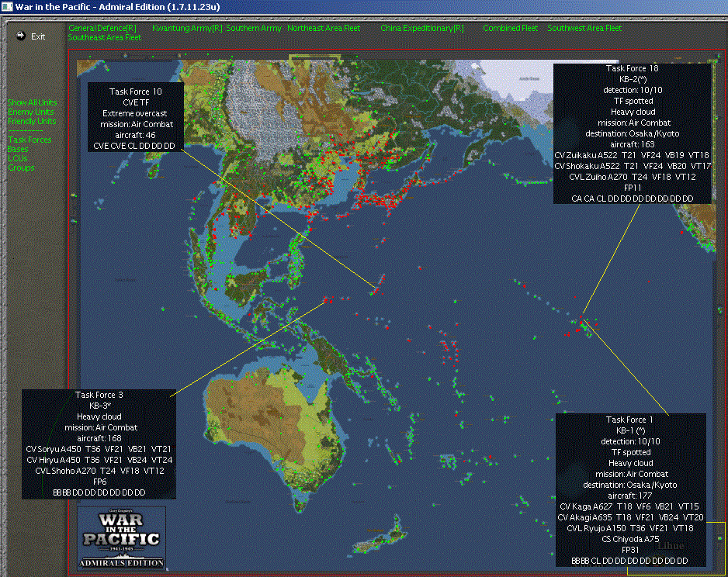Select Combined Fleet command
The height and width of the screenshot is (577, 728).
click(x=510, y=28)
